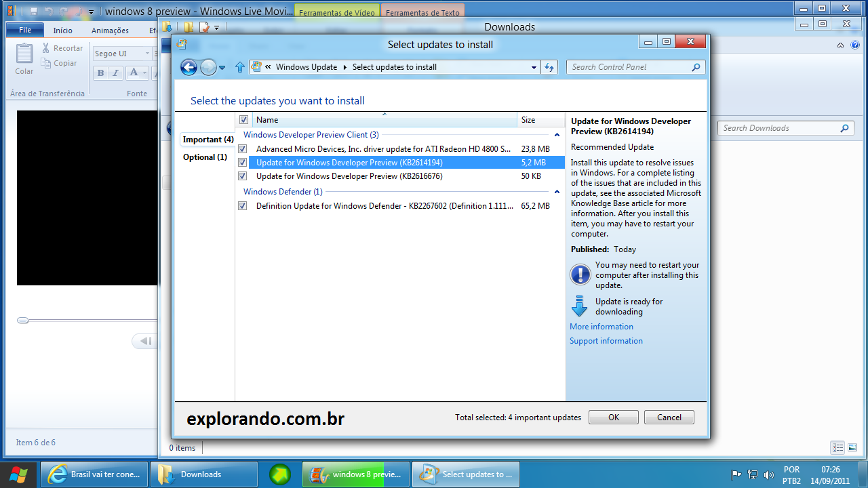
Task: Open recent pages dropdown next to Forward
Action: click(222, 68)
